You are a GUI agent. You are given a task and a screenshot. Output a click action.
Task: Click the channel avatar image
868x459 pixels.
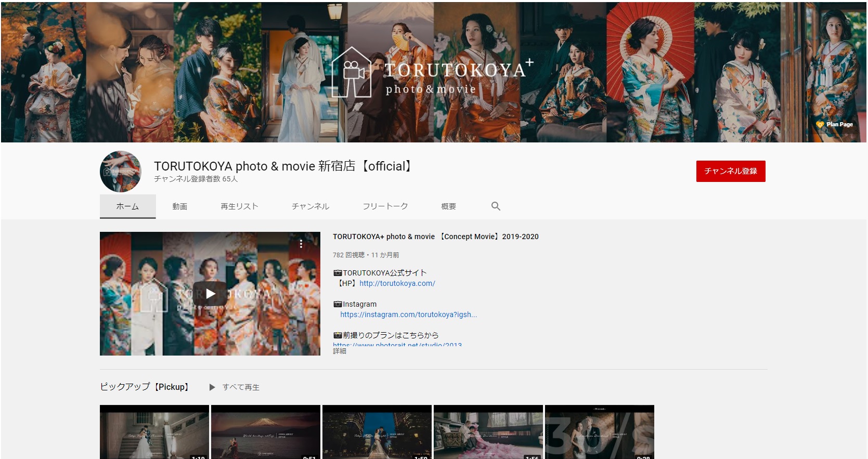(121, 172)
